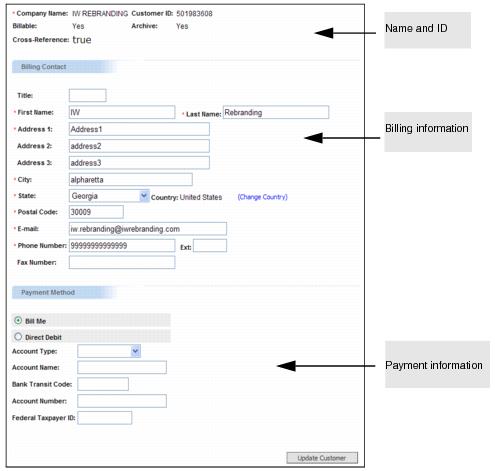Open the Account Type dropdown
The height and width of the screenshot is (471, 495).
tap(109, 351)
